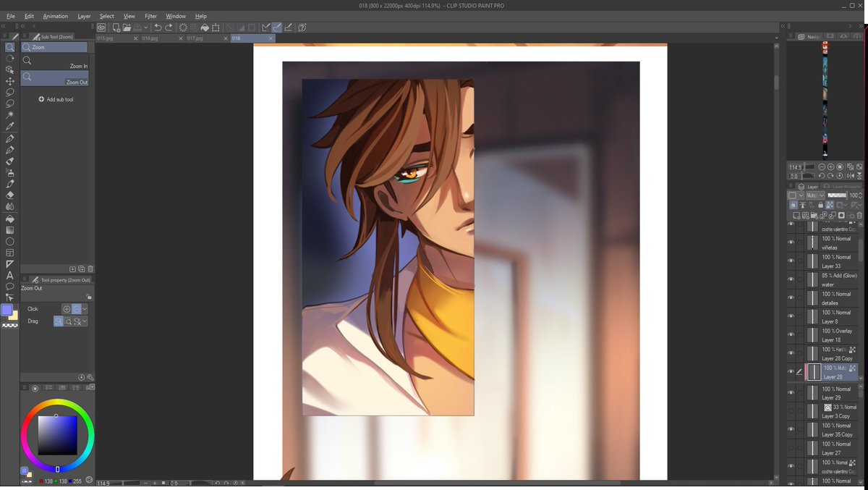The width and height of the screenshot is (868, 490).
Task: Hide the Layer 28 layer
Action: pos(791,371)
